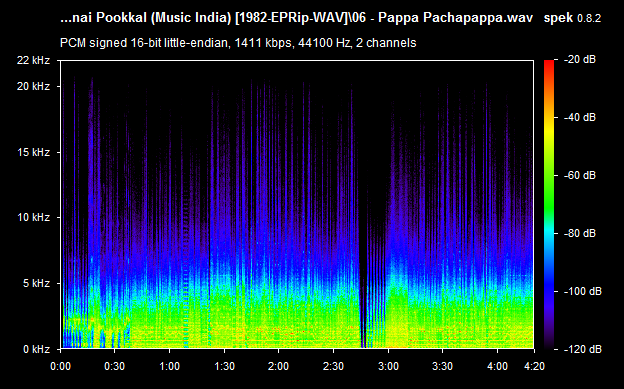Click the '4:20' end time label
The image size is (624, 389).
click(534, 366)
